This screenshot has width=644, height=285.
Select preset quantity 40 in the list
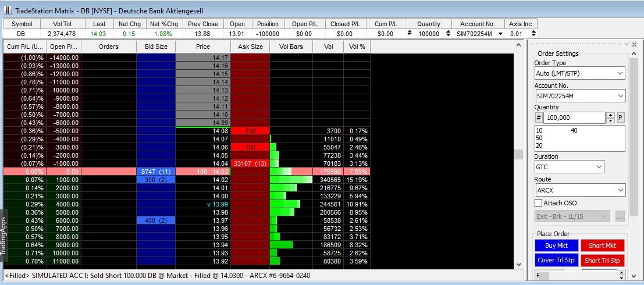pos(574,131)
